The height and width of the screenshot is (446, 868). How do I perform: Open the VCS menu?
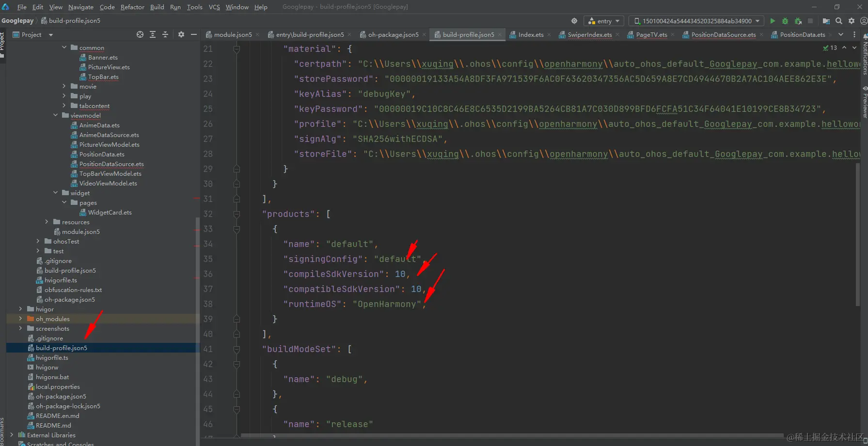pyautogui.click(x=214, y=7)
